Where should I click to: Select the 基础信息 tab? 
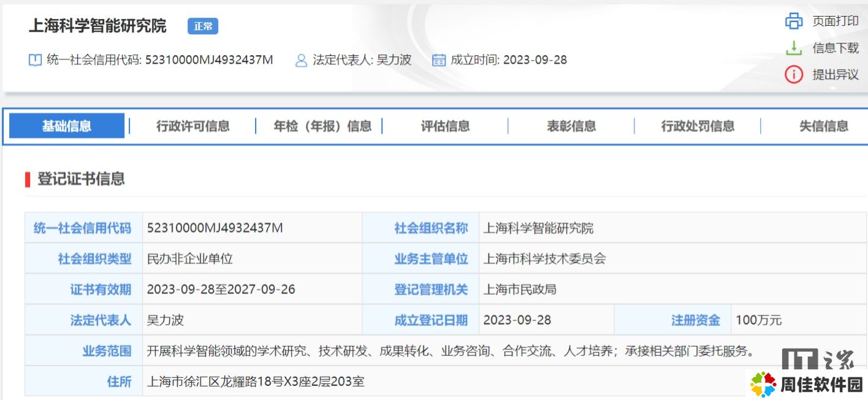67,126
